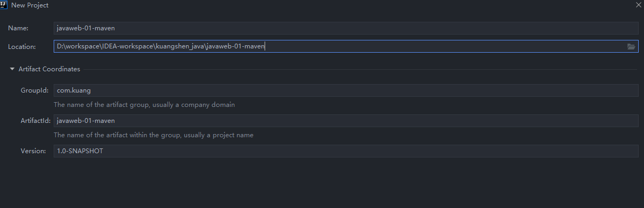Image resolution: width=644 pixels, height=208 pixels.
Task: Click the ArtifactId: label
Action: tap(35, 121)
